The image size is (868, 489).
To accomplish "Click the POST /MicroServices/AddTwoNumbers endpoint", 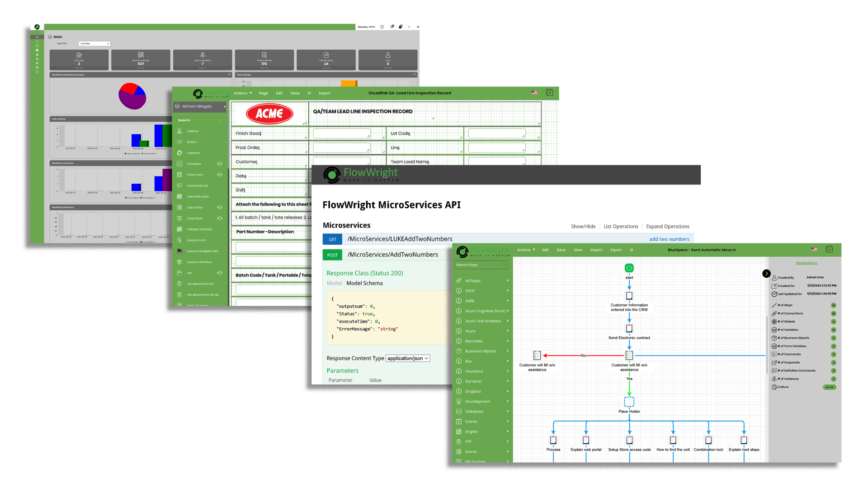I will point(392,254).
